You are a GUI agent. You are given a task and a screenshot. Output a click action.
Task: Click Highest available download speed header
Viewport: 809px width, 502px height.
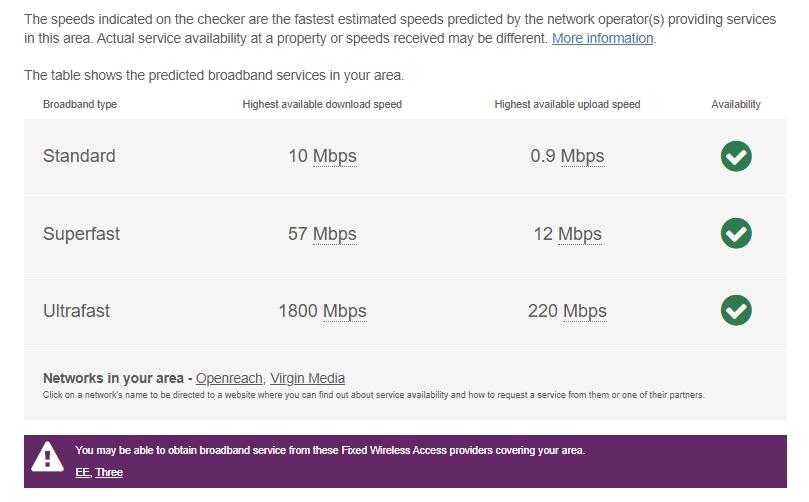pos(322,104)
